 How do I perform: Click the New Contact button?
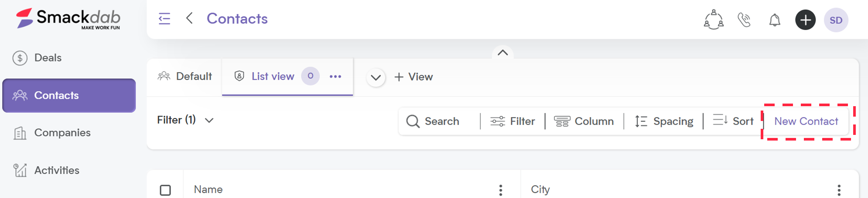[x=806, y=121]
